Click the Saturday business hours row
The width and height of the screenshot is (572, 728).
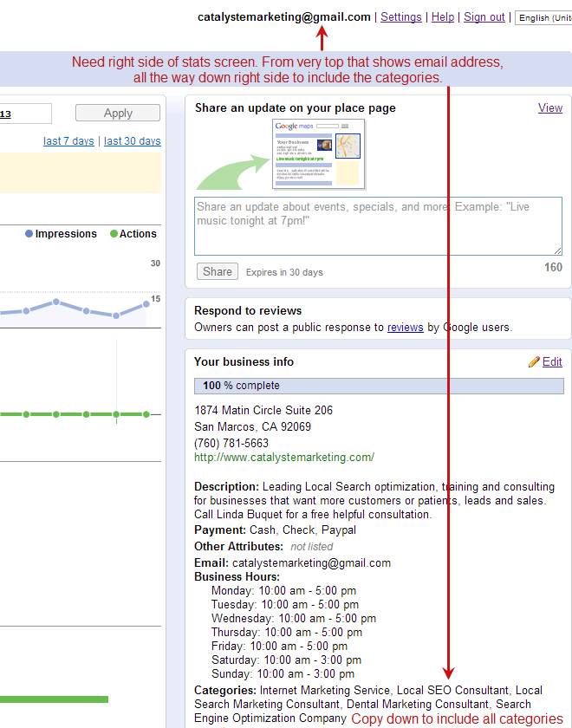(x=287, y=660)
